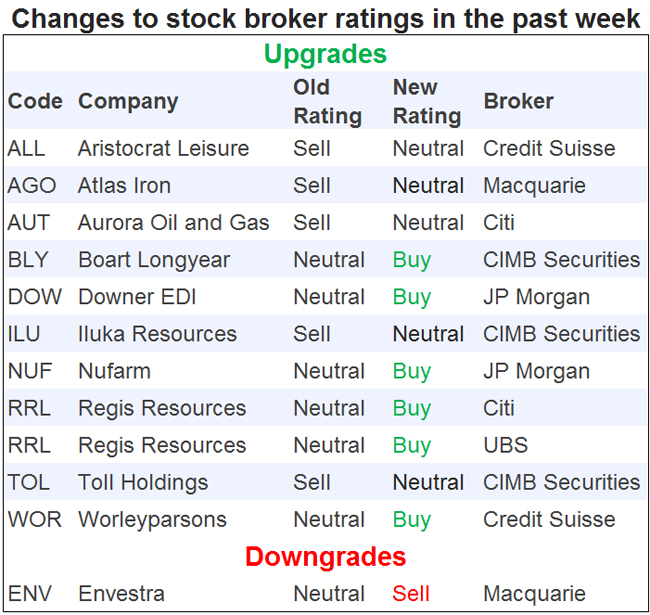Click the Worleyparsons company cell
650x615 pixels.
152,519
